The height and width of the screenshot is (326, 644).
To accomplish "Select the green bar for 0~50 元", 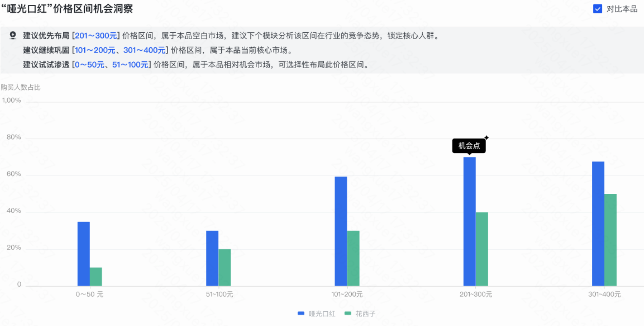I will tap(96, 277).
